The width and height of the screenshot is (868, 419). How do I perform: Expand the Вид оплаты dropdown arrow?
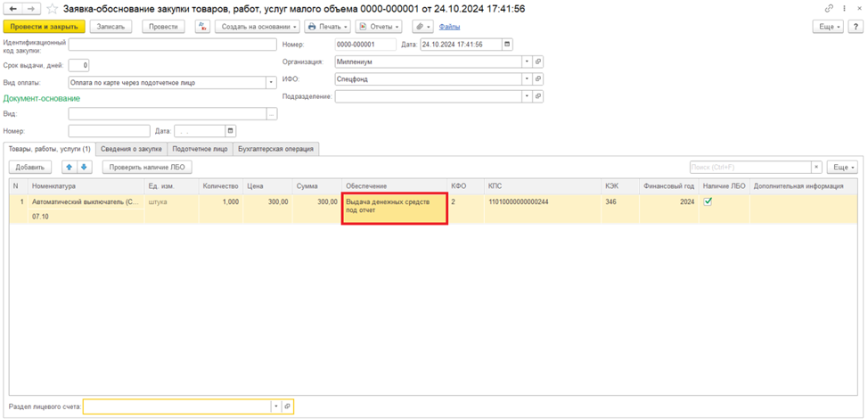[x=271, y=83]
